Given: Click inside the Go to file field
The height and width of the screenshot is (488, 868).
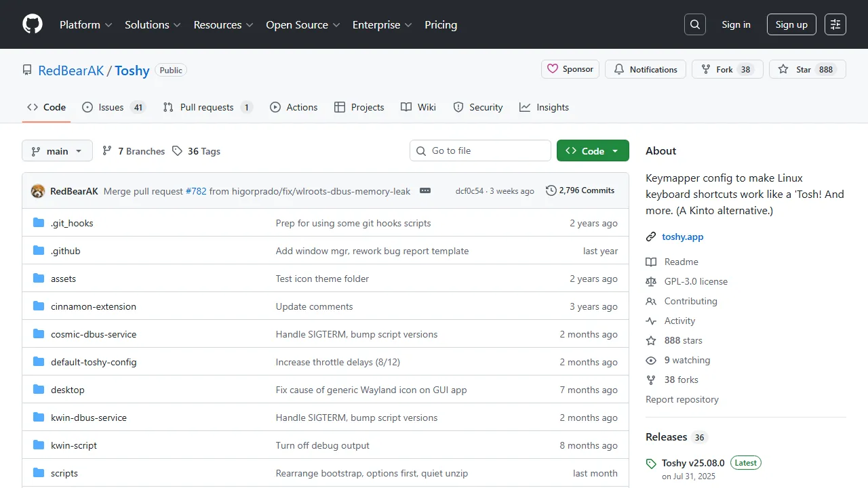Looking at the screenshot, I should click(480, 150).
